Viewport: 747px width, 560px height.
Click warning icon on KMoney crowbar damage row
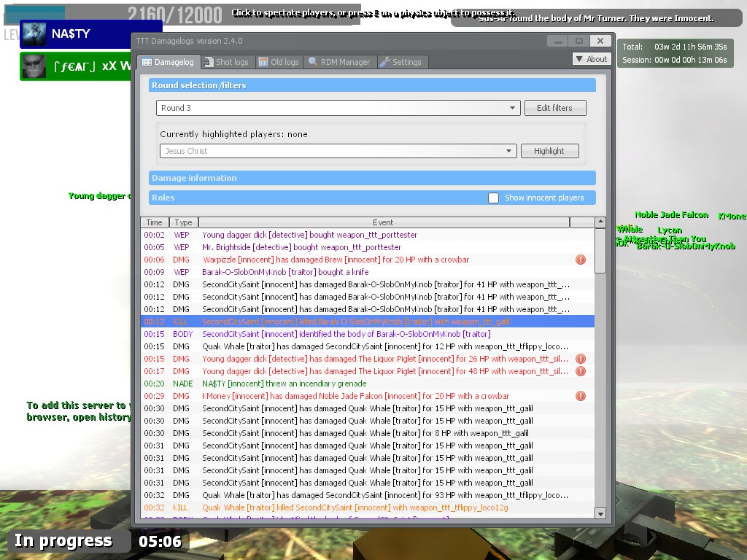580,396
